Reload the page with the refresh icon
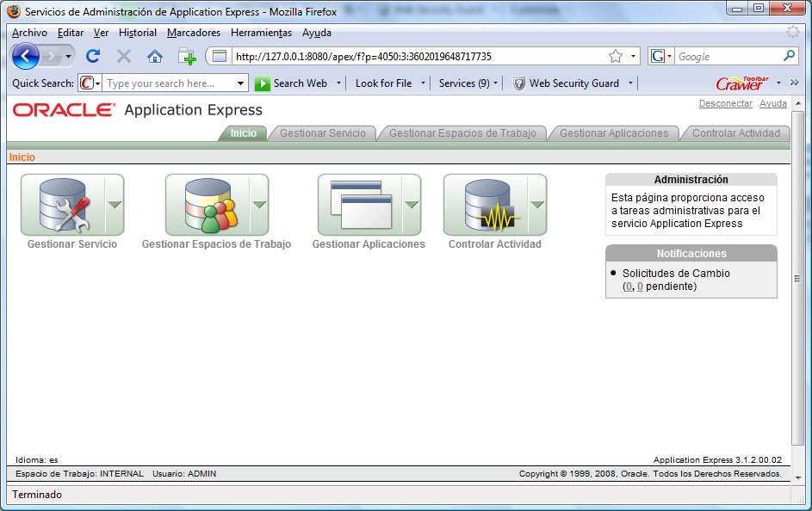Image resolution: width=812 pixels, height=511 pixels. point(93,56)
